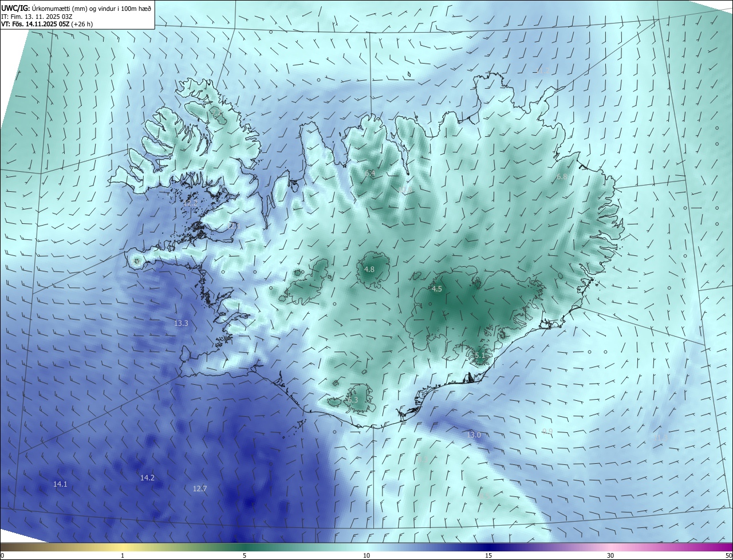Click the 12.2 value on the map

(190, 203)
